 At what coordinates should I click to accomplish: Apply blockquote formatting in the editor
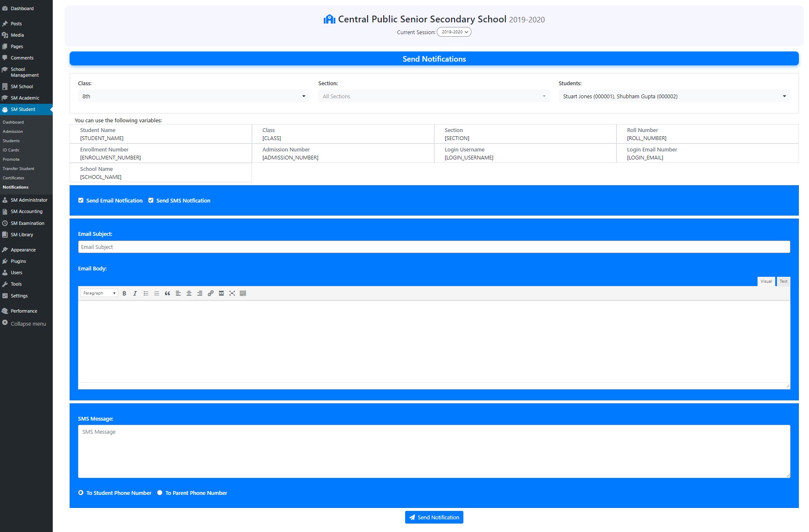point(168,293)
